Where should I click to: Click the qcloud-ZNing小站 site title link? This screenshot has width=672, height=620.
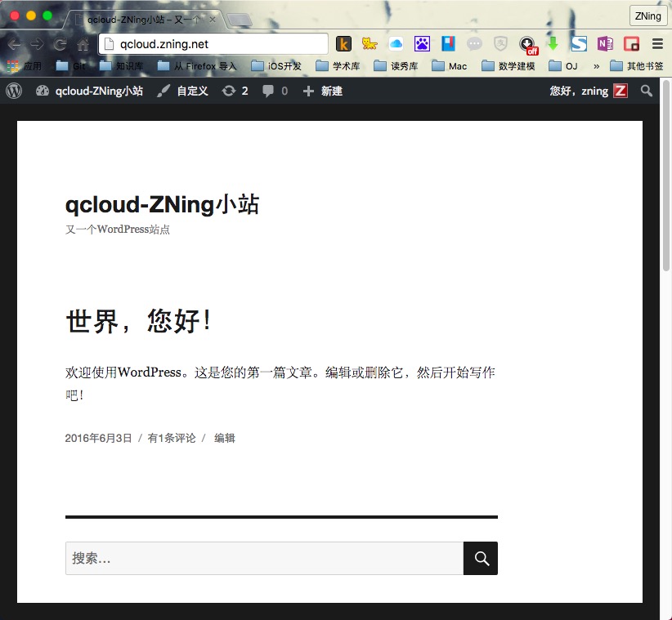162,204
